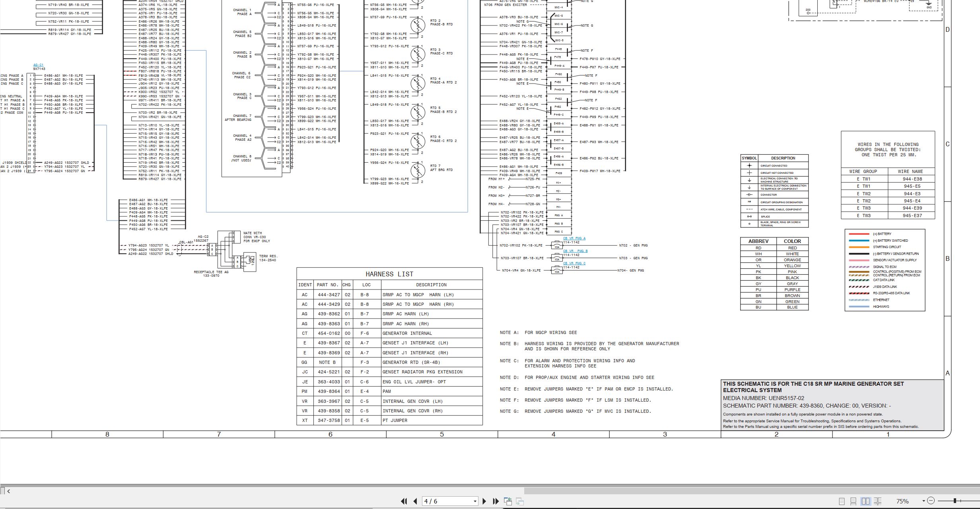Click the HARNESS LIST table title

click(389, 274)
